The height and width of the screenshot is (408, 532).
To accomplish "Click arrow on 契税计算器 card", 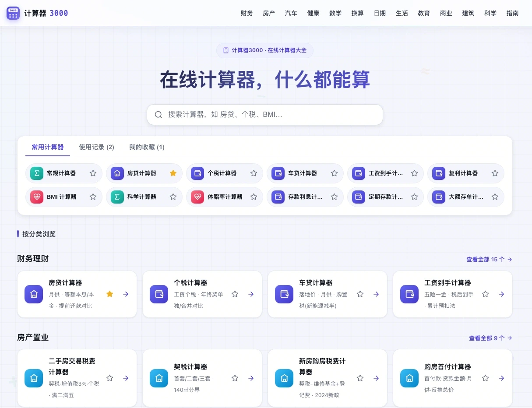I will pos(251,378).
